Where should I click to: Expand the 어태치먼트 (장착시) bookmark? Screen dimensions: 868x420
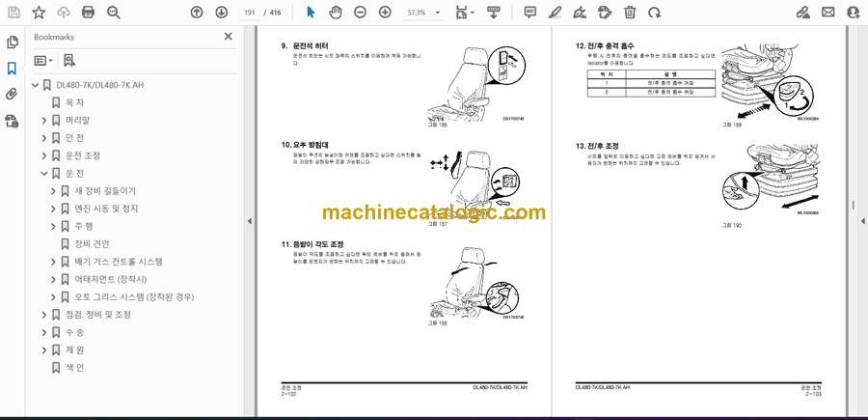pyautogui.click(x=54, y=279)
